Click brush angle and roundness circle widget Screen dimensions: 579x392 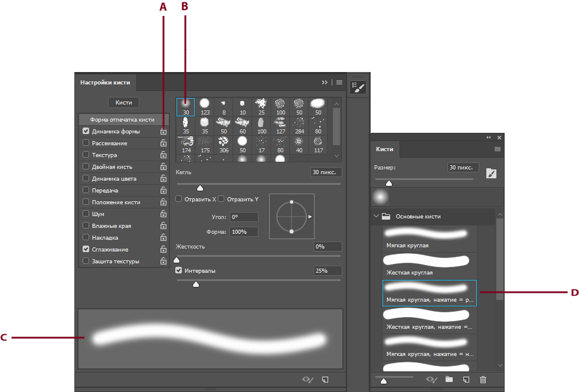click(x=292, y=217)
